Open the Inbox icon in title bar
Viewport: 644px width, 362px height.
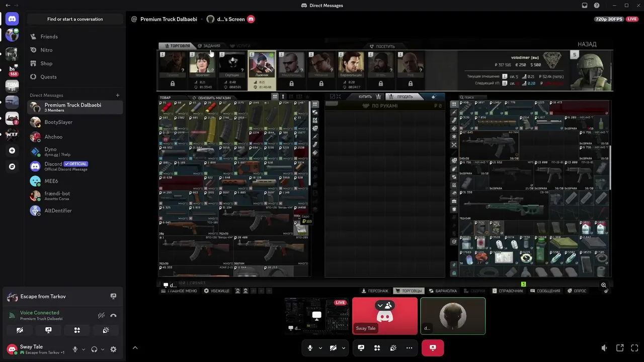coord(585,6)
